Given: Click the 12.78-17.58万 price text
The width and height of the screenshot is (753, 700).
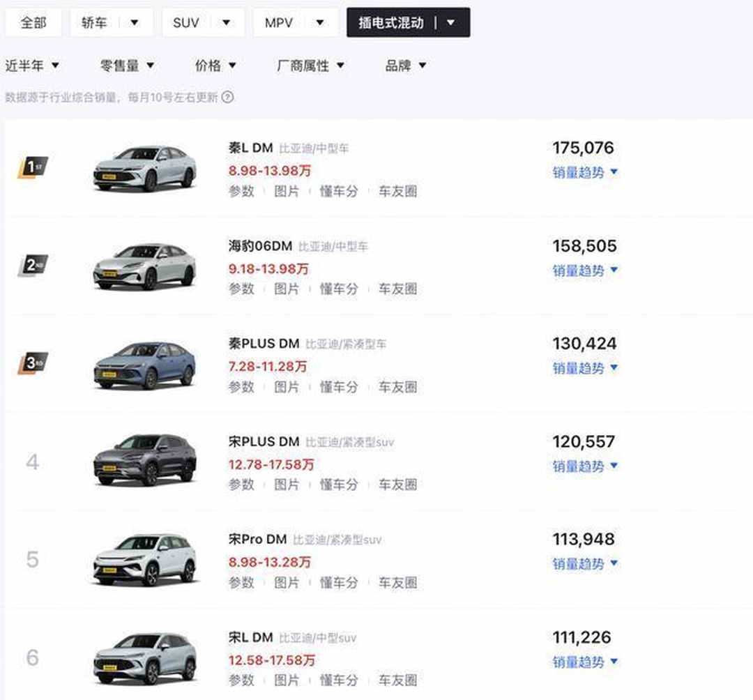Looking at the screenshot, I should click(271, 465).
